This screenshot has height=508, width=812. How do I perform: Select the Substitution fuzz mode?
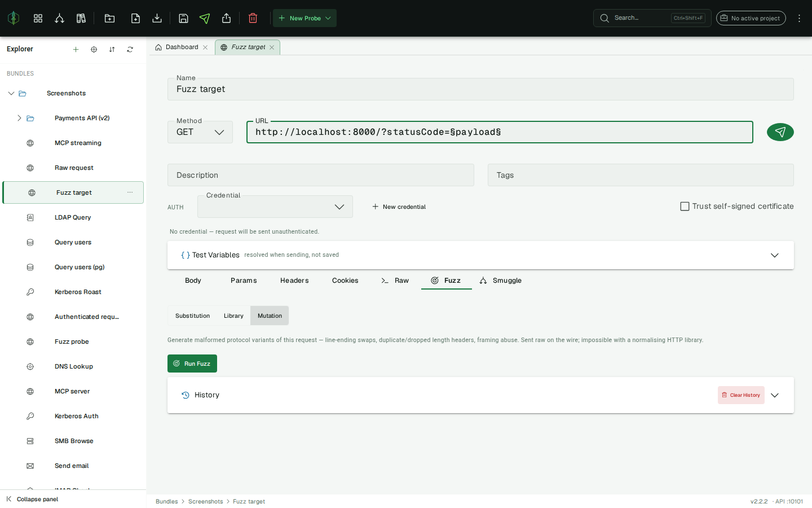point(192,316)
